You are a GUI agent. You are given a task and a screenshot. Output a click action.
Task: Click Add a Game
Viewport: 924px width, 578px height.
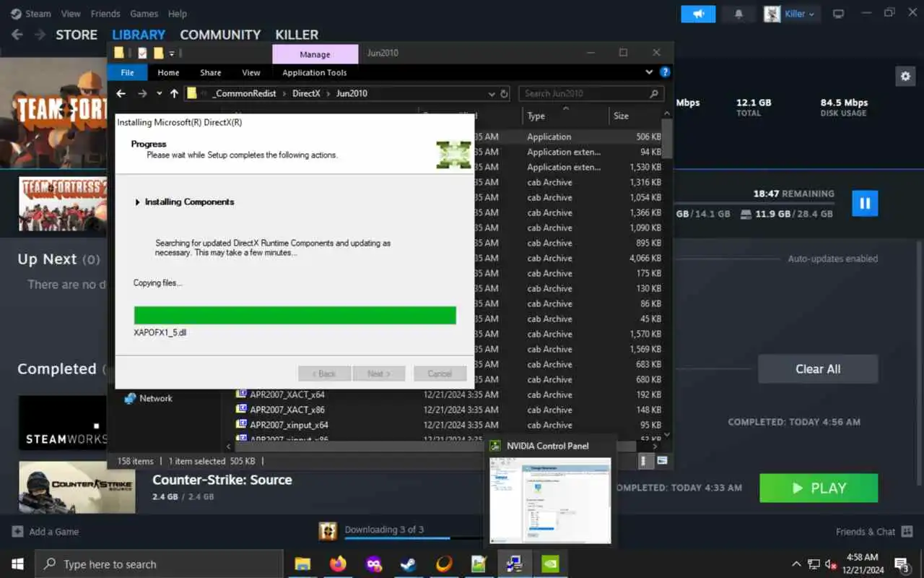pos(45,532)
